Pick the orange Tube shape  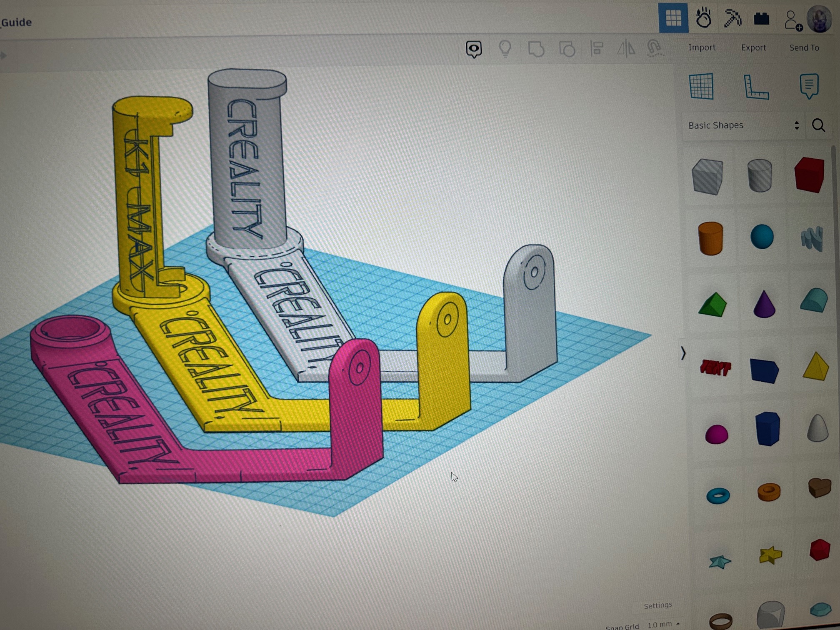click(x=769, y=492)
